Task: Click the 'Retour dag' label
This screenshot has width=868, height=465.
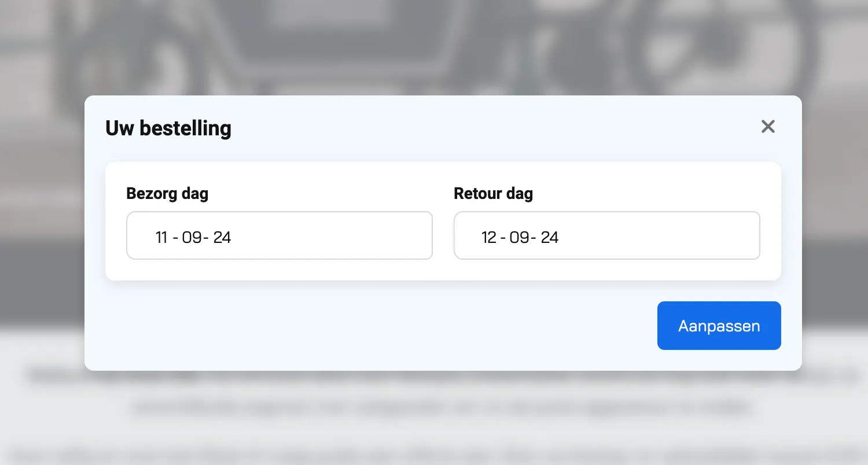Action: [493, 193]
